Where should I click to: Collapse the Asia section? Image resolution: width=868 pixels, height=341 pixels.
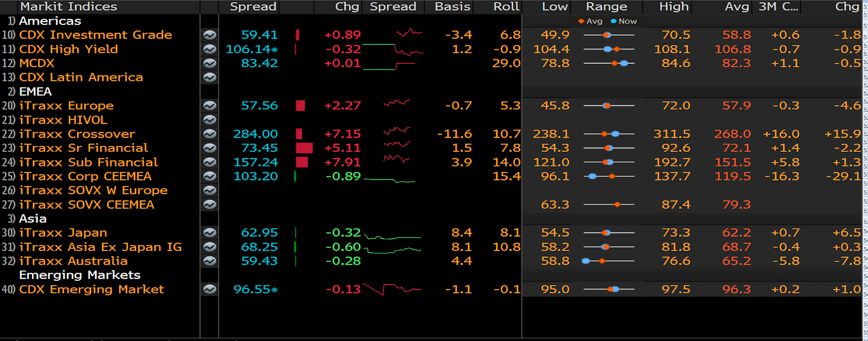point(33,218)
